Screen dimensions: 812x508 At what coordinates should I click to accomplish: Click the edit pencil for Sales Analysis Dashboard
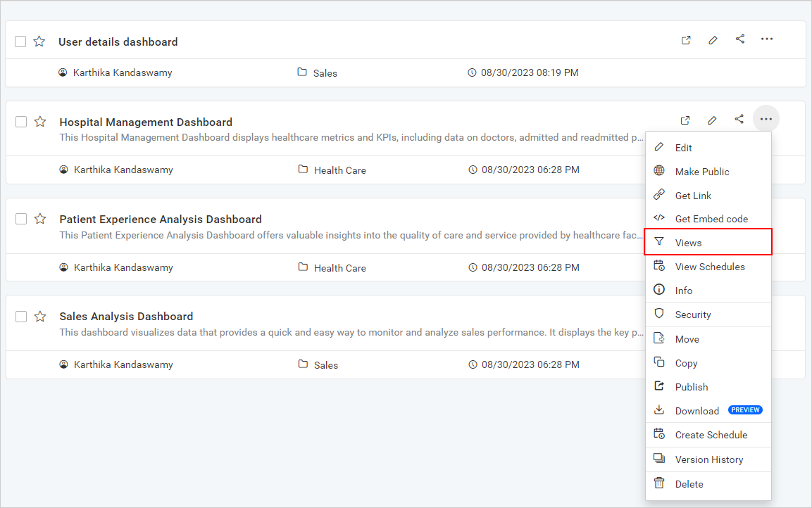coord(712,316)
